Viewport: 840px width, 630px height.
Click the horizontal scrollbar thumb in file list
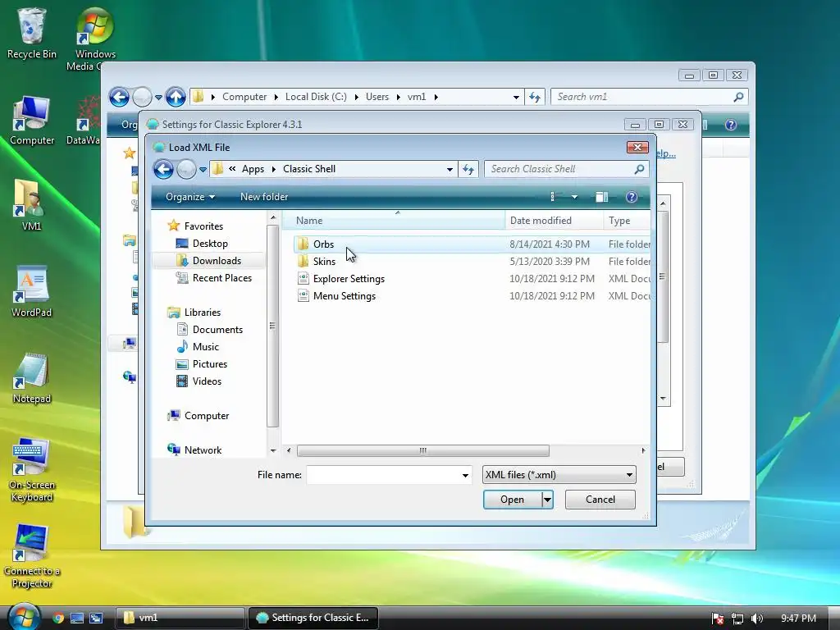pos(422,450)
